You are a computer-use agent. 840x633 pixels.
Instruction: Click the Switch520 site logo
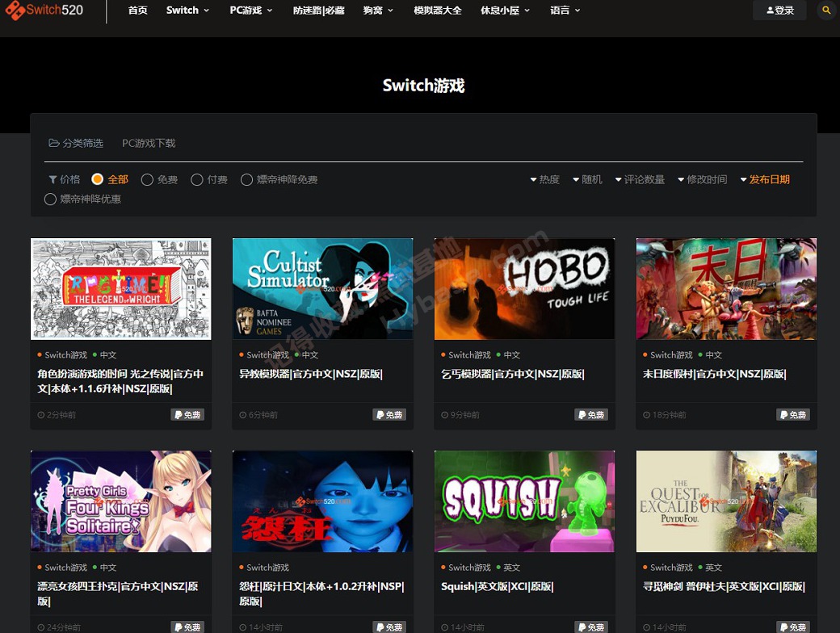(x=44, y=10)
